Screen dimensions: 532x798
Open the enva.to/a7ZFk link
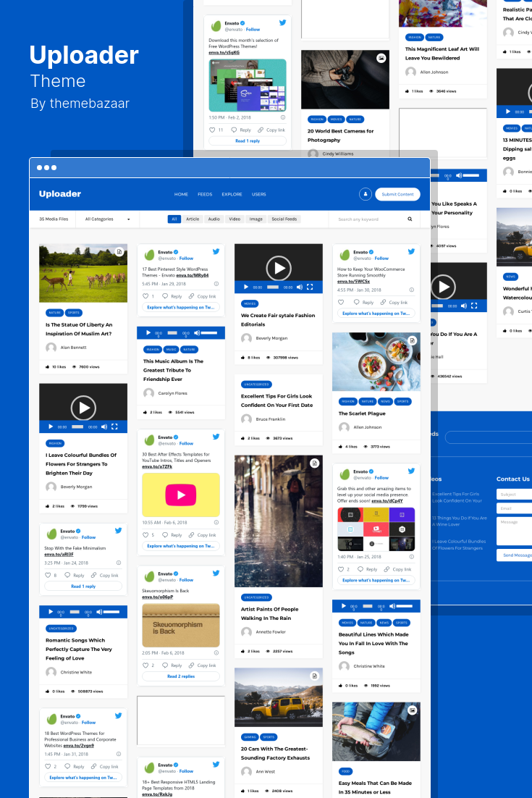tap(157, 466)
